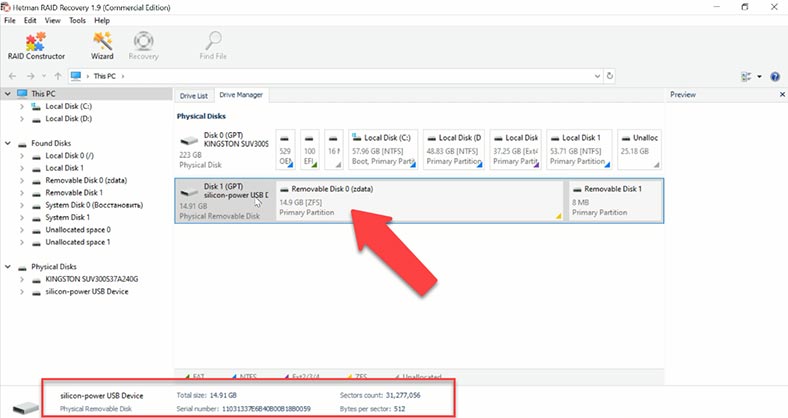788x418 pixels.
Task: Open the Tools menu
Action: (x=77, y=21)
